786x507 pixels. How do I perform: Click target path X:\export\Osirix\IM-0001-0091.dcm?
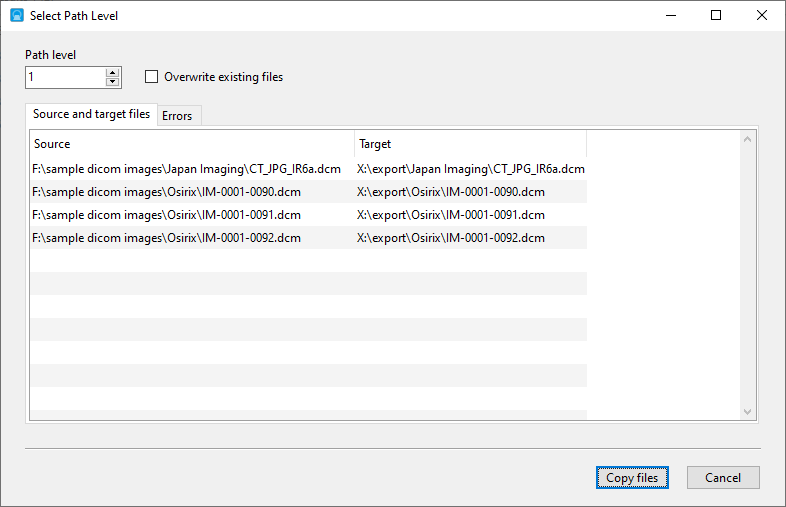[x=451, y=215]
